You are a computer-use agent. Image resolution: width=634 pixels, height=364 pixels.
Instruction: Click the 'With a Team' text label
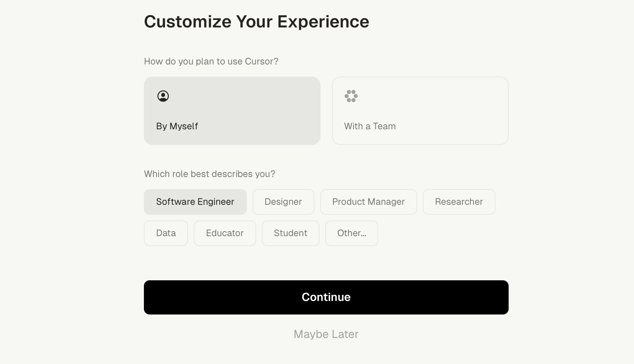[x=370, y=126]
